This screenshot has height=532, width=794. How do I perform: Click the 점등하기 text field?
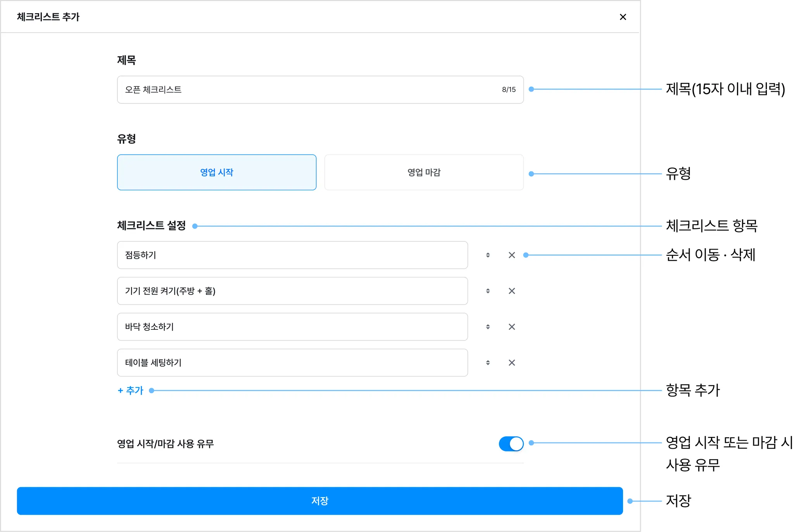[292, 255]
